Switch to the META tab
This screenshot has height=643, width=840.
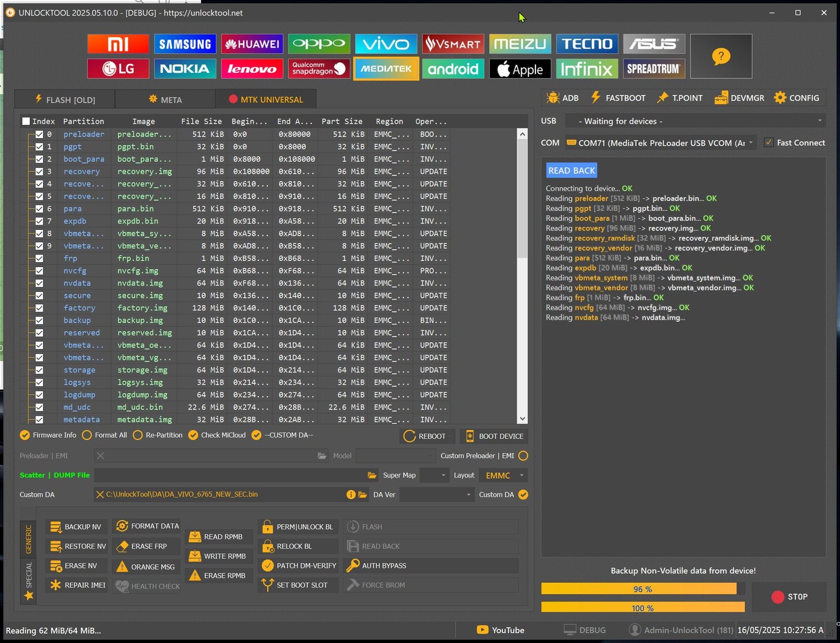[x=165, y=100]
